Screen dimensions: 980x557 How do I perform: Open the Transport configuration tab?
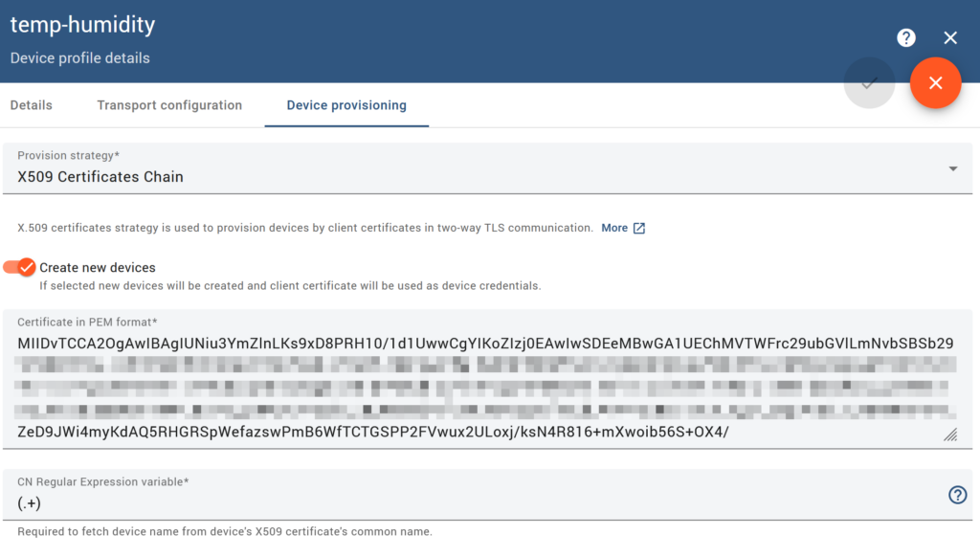coord(169,105)
